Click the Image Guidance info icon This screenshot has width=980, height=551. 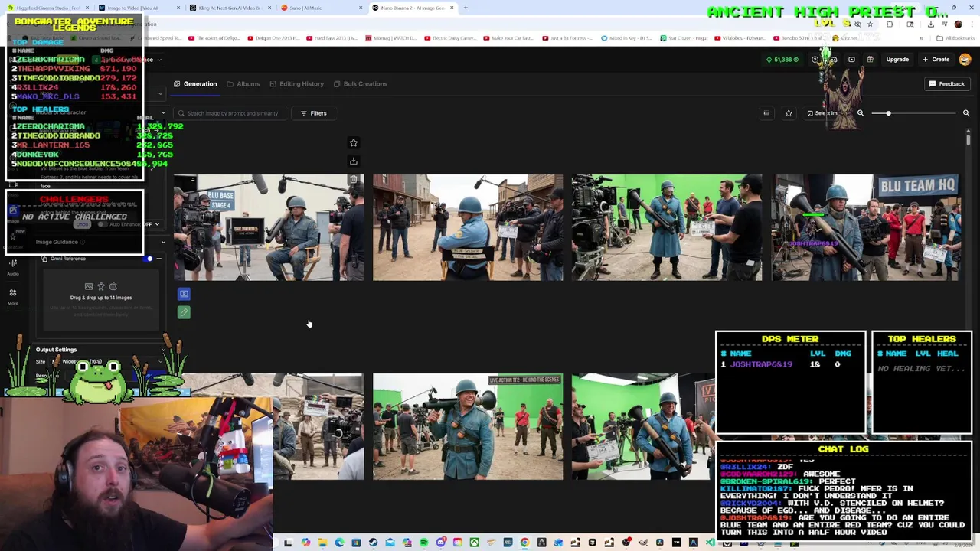[83, 242]
